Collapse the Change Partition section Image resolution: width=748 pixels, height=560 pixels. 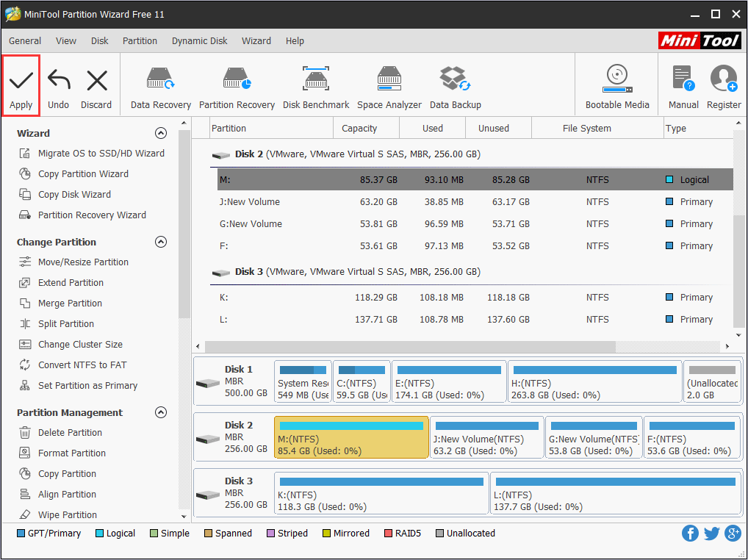pos(161,242)
